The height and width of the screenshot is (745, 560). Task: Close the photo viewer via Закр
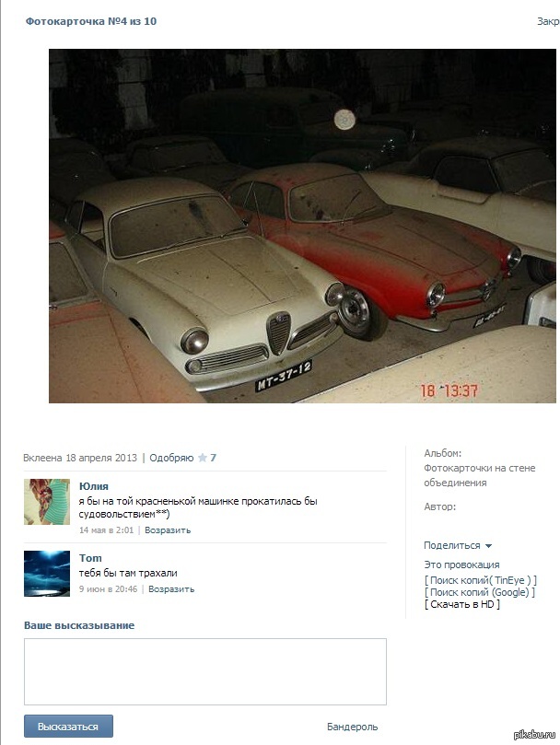click(548, 21)
